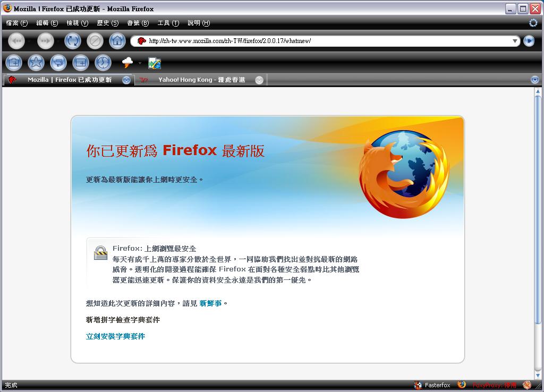Open the 歷史 (S) menu
544x392 pixels.
[107, 23]
